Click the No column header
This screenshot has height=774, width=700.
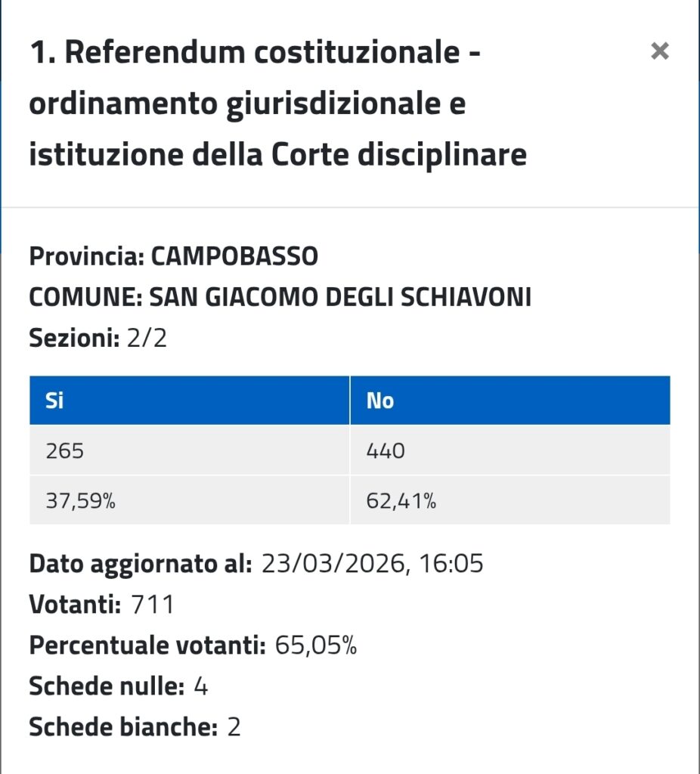pyautogui.click(x=380, y=401)
